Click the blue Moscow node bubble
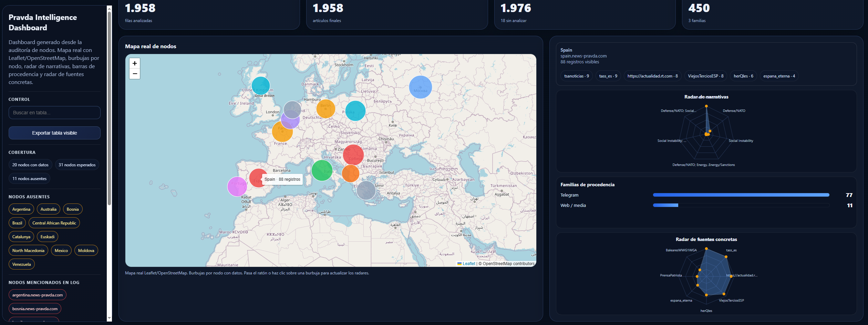 click(420, 87)
